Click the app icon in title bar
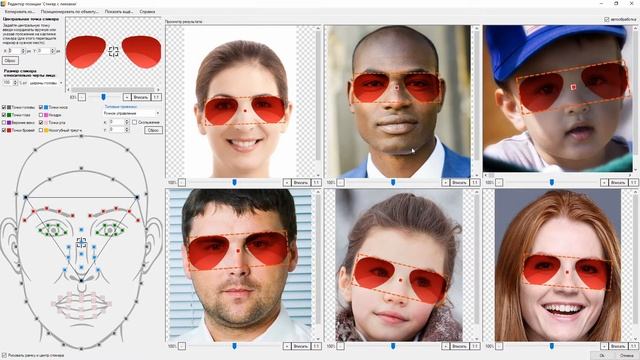Screen dimensions: 640x360 point(3,3)
